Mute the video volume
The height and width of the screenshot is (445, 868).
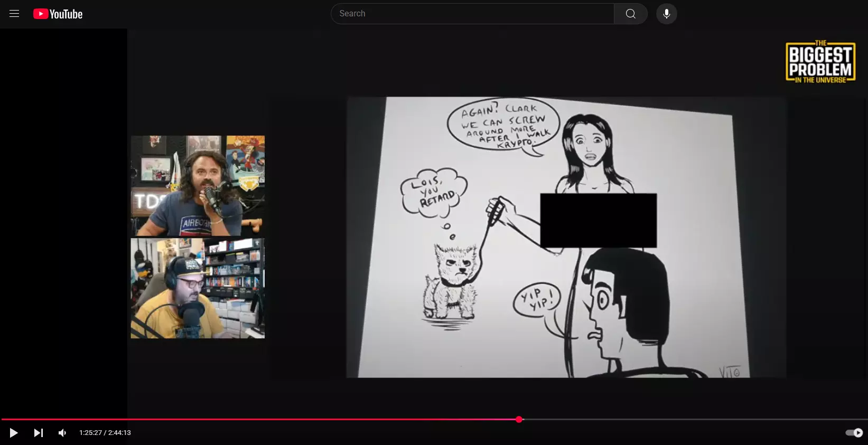pyautogui.click(x=62, y=433)
